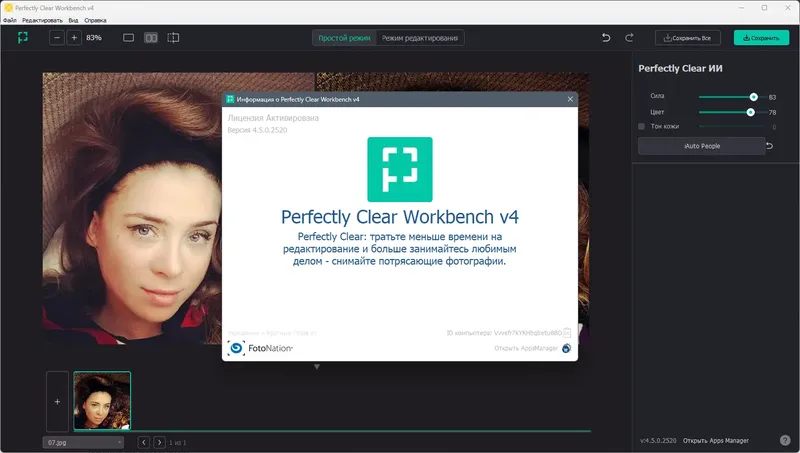Open the Справка menu

pos(95,20)
